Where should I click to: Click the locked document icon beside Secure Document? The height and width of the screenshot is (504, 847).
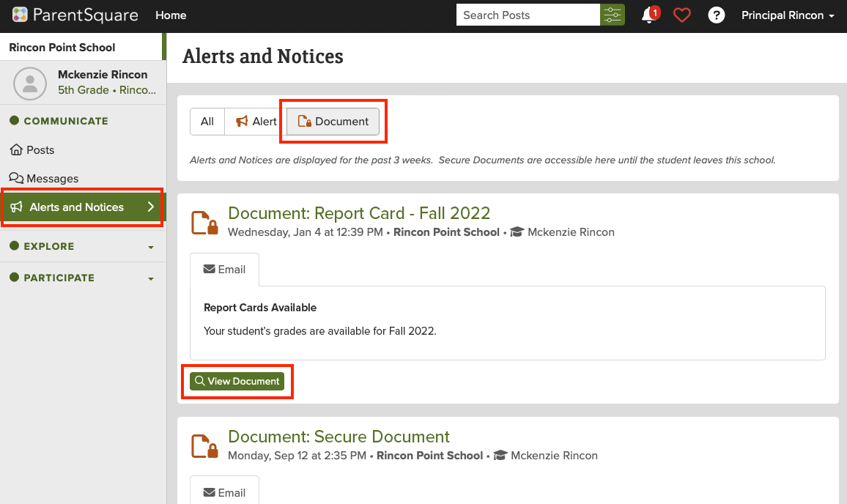(204, 446)
